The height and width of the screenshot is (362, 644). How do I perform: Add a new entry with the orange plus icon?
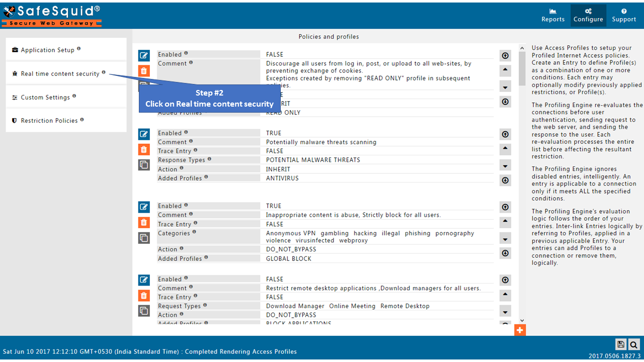(x=520, y=330)
